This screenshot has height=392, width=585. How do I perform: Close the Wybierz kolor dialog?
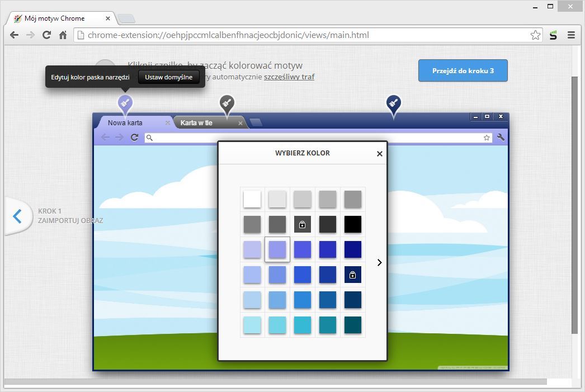(x=379, y=154)
